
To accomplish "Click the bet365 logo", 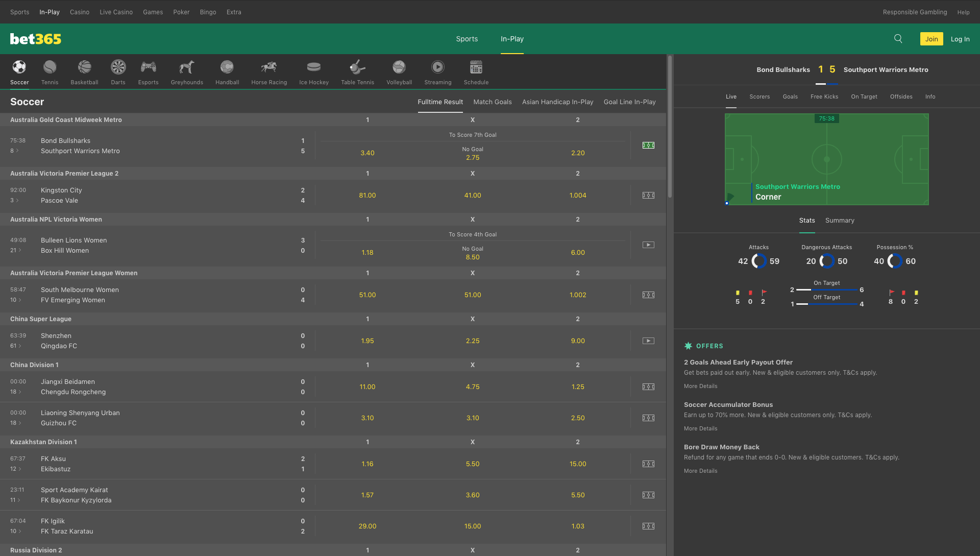I will (x=36, y=39).
